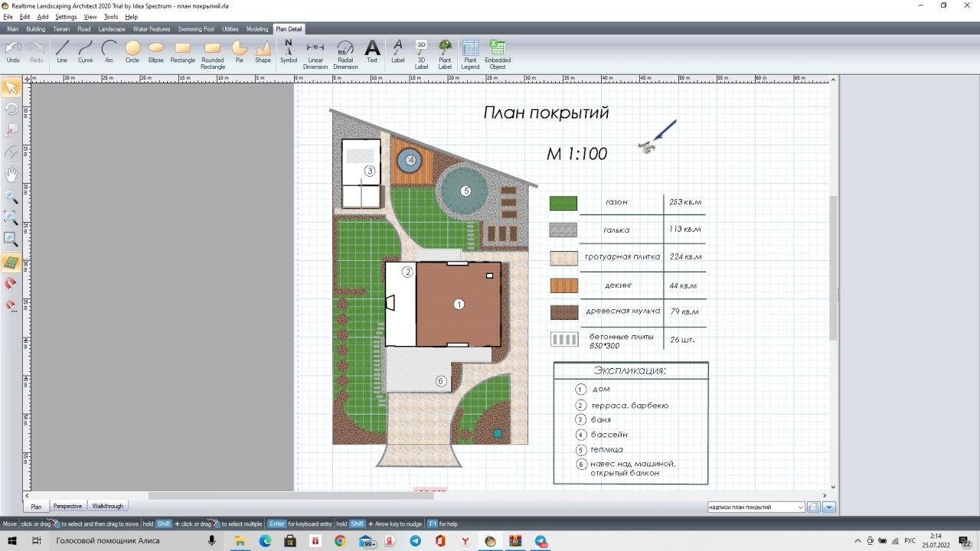Image resolution: width=980 pixels, height=551 pixels.
Task: Select the Pie shape tool
Action: click(x=240, y=51)
